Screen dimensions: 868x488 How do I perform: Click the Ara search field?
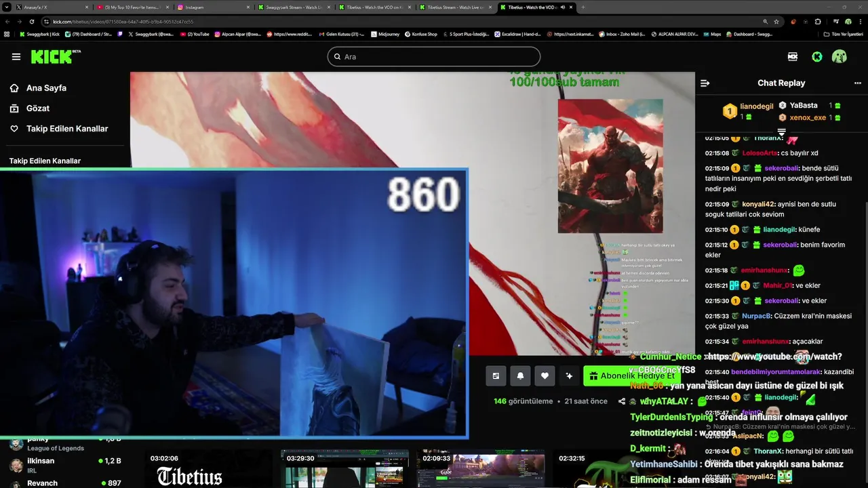(x=434, y=57)
